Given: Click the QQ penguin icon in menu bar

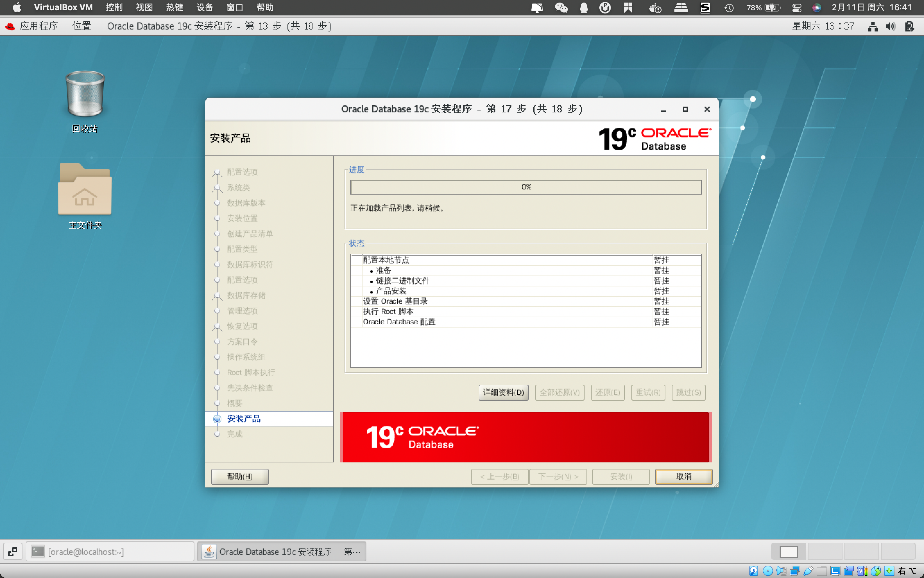Looking at the screenshot, I should click(584, 8).
